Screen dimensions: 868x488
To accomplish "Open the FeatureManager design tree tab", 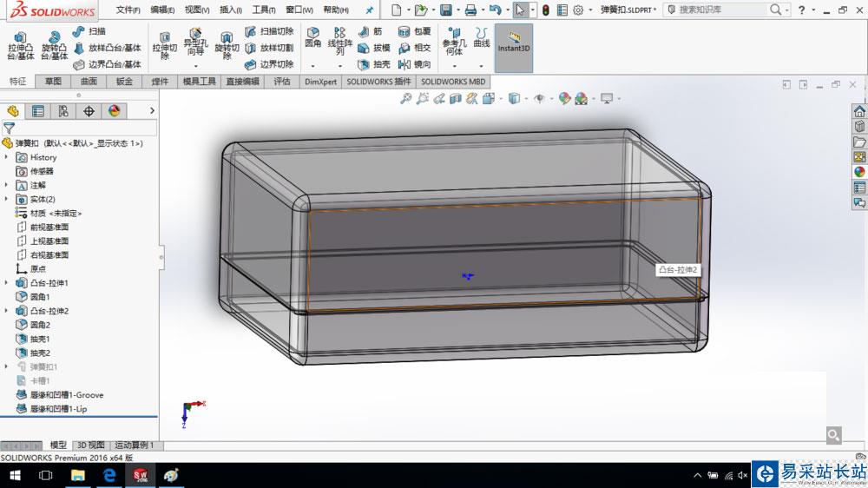I will click(x=13, y=111).
